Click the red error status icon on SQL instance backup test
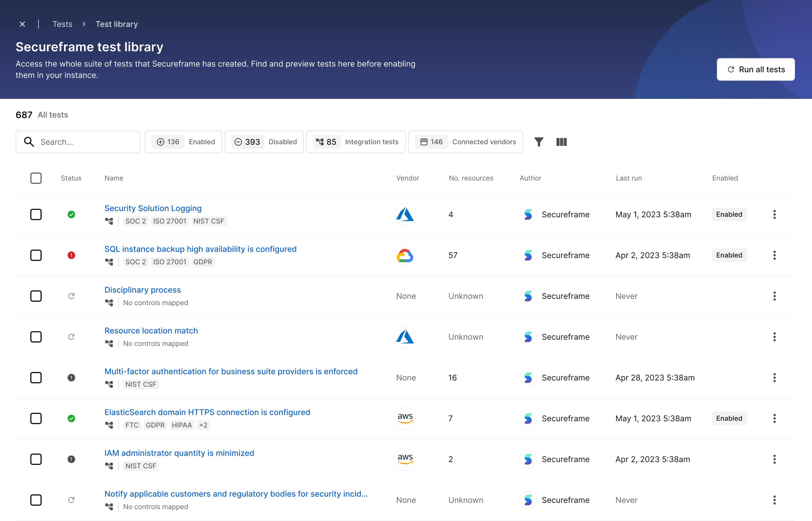 pyautogui.click(x=71, y=255)
